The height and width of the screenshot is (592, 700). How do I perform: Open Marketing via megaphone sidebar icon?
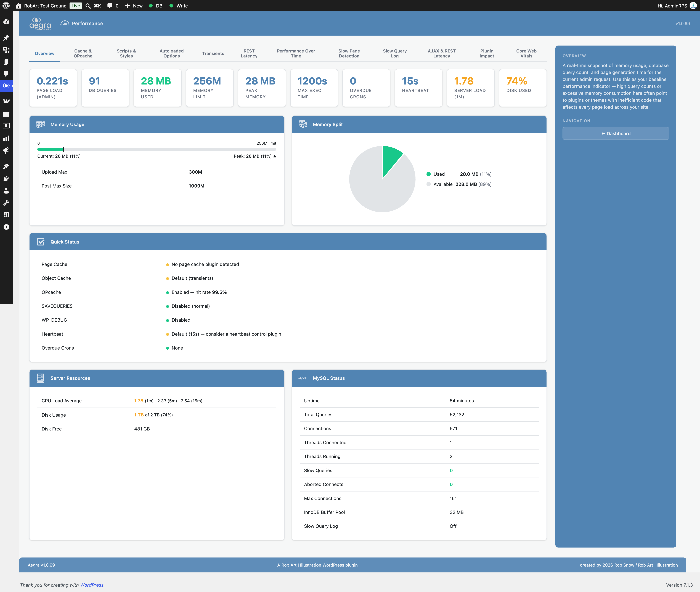coord(6,150)
